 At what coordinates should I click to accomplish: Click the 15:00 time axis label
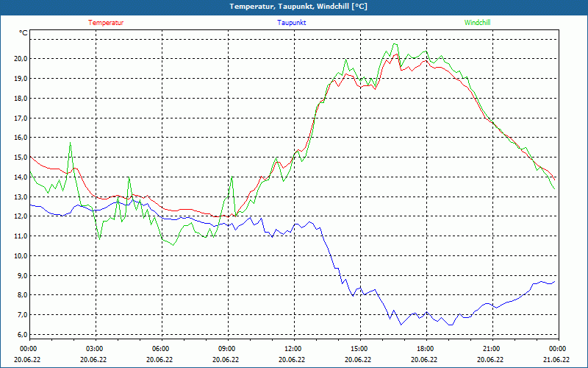[x=359, y=348]
